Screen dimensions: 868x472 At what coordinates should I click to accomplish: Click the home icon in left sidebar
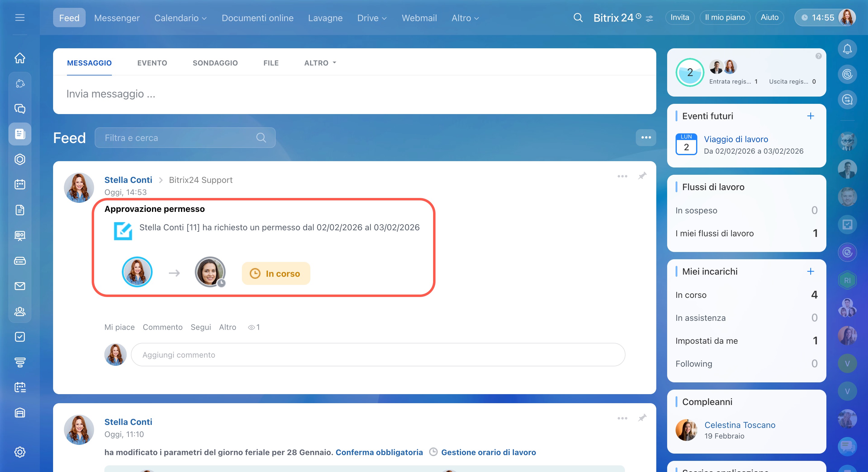(x=20, y=58)
